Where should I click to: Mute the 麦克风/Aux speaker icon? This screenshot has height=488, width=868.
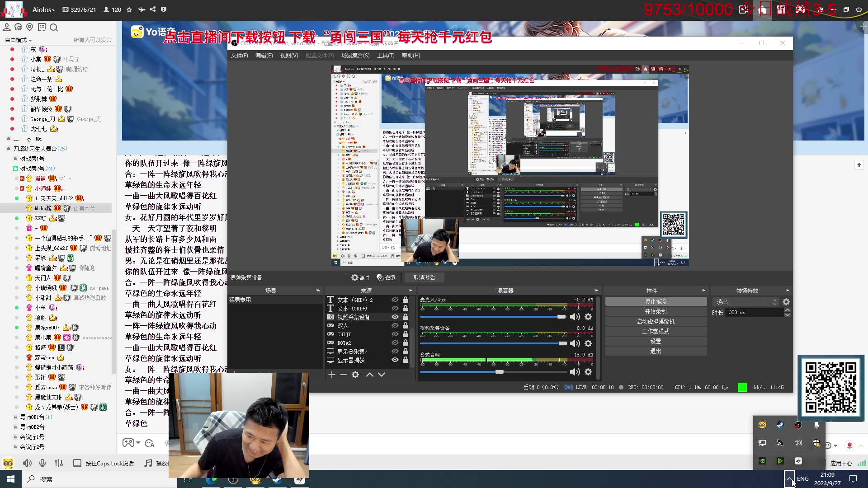(575, 317)
